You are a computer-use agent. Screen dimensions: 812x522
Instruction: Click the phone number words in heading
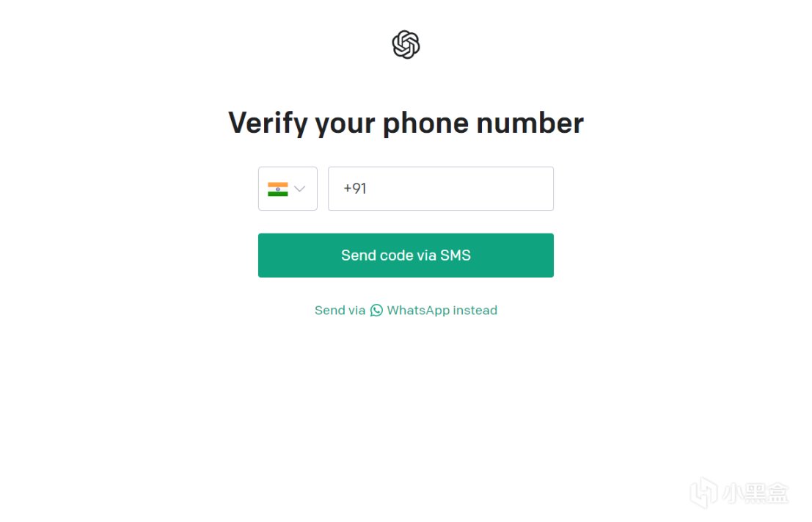[483, 123]
